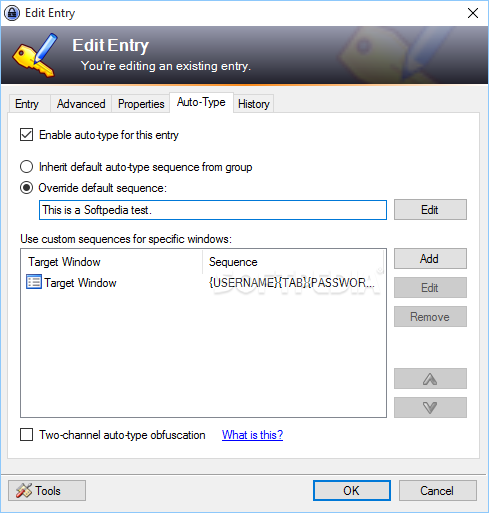
Task: Click the Target Window list item icon
Action: pyautogui.click(x=34, y=282)
